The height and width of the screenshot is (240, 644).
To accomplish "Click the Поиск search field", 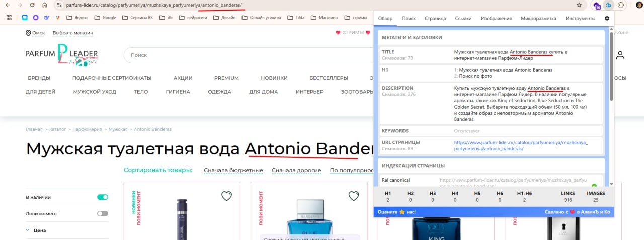I will [249, 55].
